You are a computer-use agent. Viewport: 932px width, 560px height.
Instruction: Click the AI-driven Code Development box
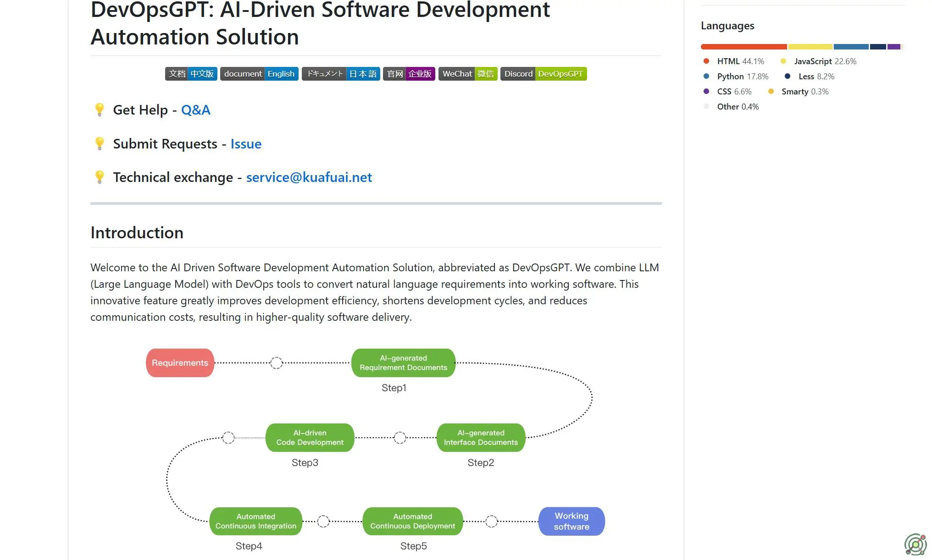(310, 438)
